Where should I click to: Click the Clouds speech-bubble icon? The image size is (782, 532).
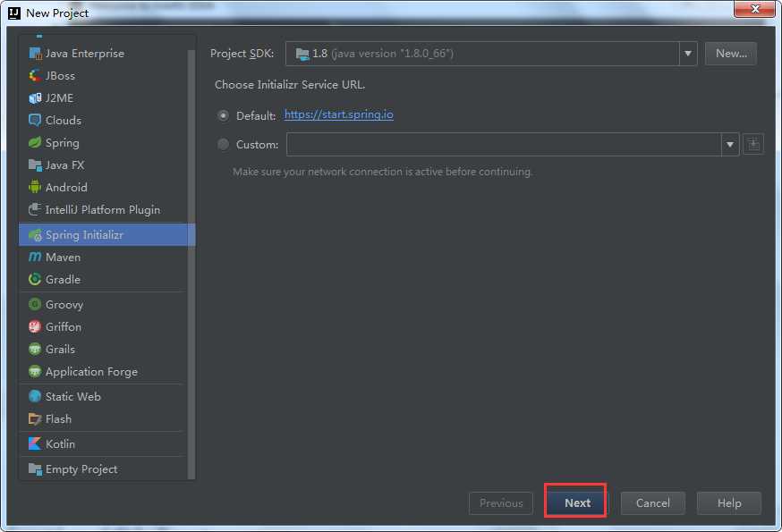[35, 120]
